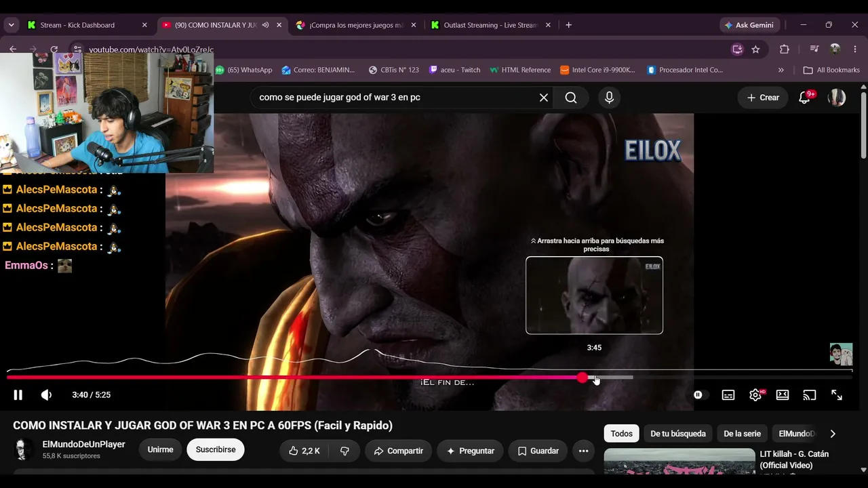Open the player settings gear
The width and height of the screenshot is (868, 488).
point(755,395)
